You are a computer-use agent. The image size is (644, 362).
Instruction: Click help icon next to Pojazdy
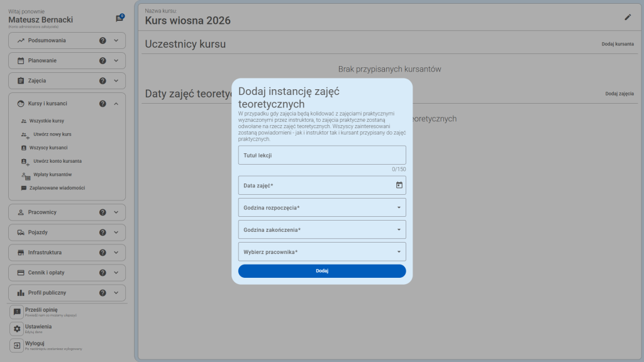coord(103,233)
